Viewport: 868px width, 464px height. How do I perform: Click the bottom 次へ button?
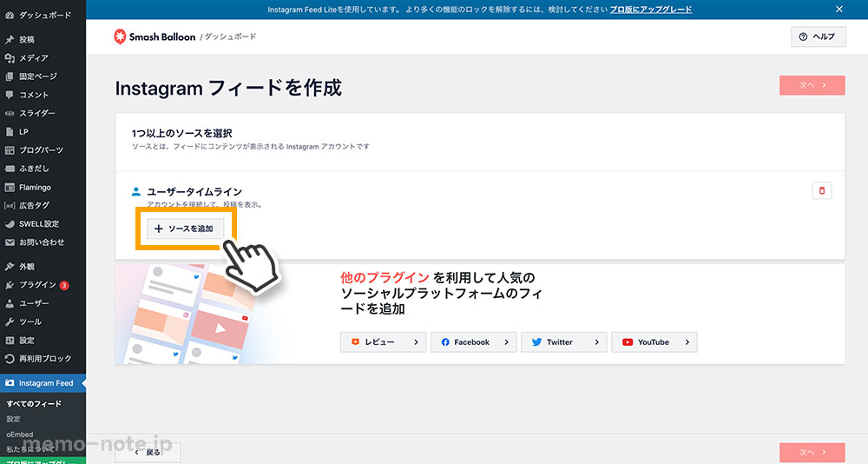point(812,453)
